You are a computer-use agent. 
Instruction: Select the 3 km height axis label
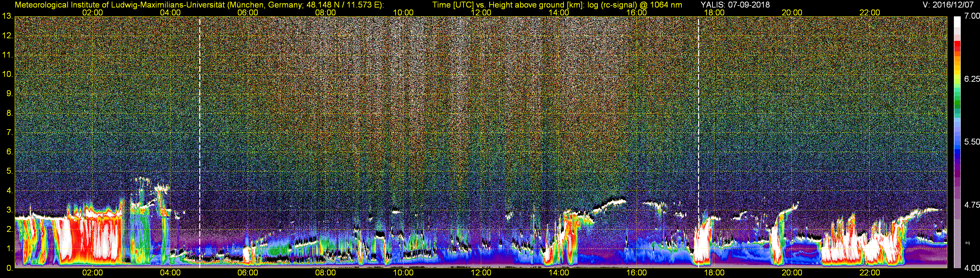point(9,210)
